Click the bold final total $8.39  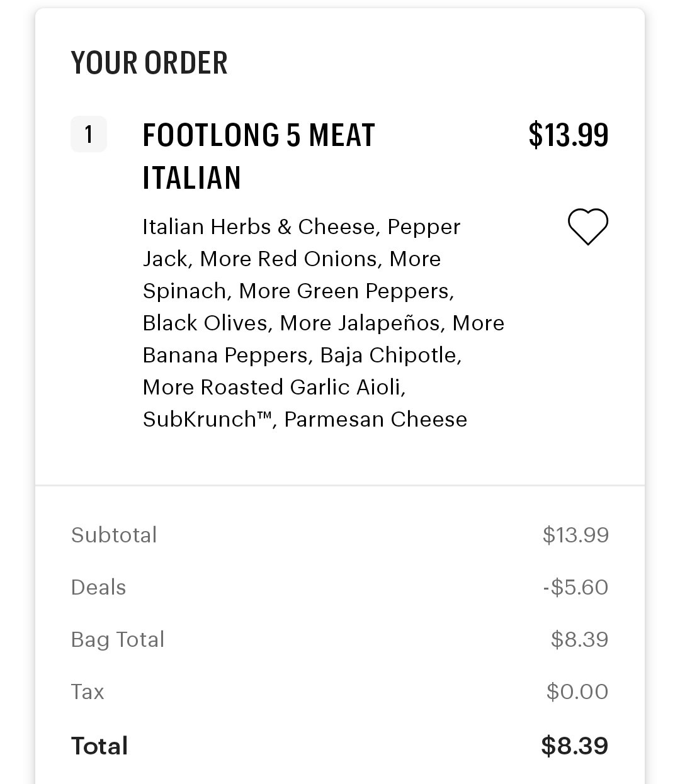574,746
